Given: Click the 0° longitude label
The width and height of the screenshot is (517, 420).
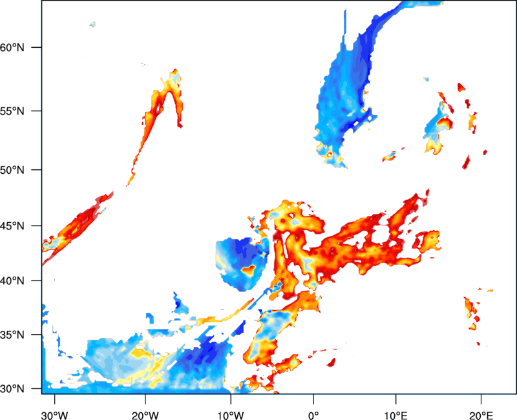Looking at the screenshot, I should click(313, 415).
